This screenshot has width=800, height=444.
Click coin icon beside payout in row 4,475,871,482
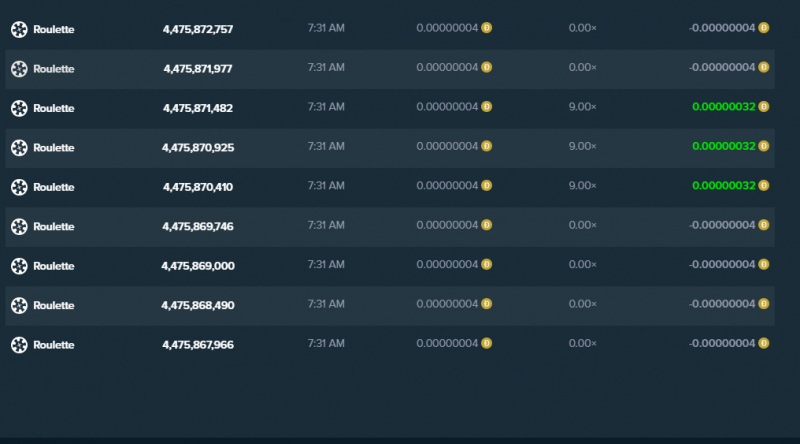tap(764, 107)
